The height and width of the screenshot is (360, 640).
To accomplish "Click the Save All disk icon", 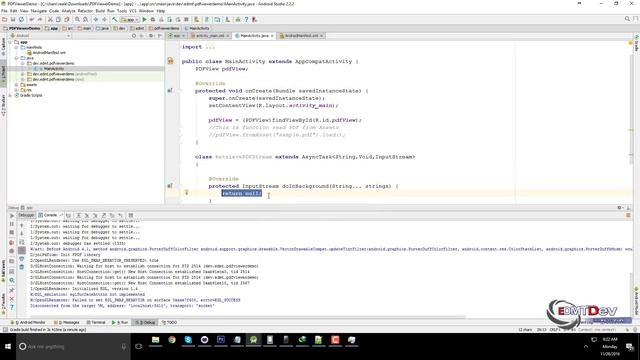I will click(13, 20).
